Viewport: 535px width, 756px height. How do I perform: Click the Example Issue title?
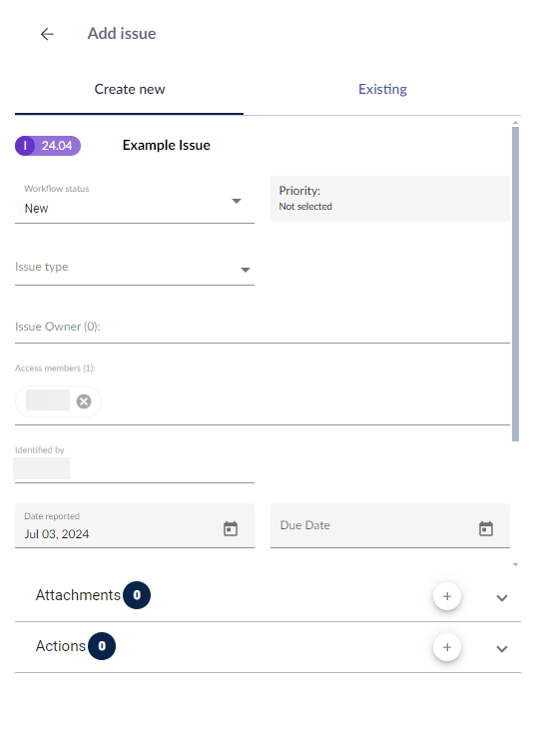(x=167, y=145)
